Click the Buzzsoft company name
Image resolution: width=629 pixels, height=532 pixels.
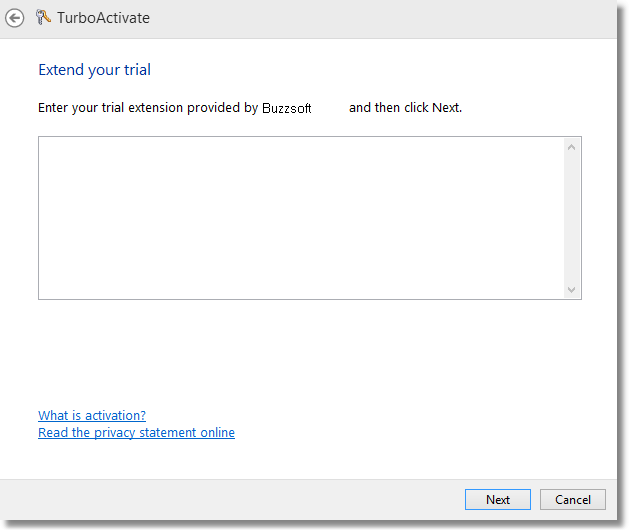287,108
